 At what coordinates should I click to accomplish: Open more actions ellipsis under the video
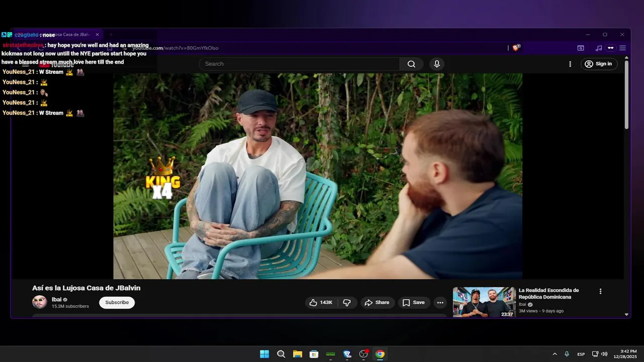click(440, 302)
